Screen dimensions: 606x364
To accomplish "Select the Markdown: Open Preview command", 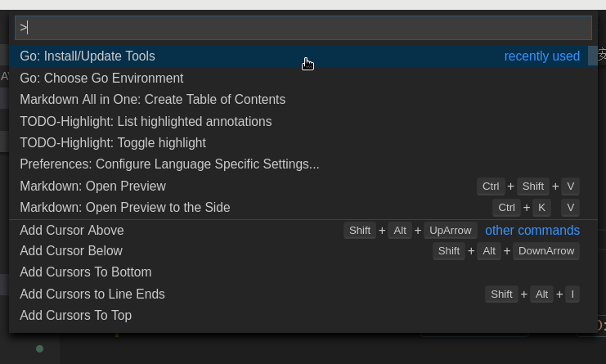I will pyautogui.click(x=299, y=186).
